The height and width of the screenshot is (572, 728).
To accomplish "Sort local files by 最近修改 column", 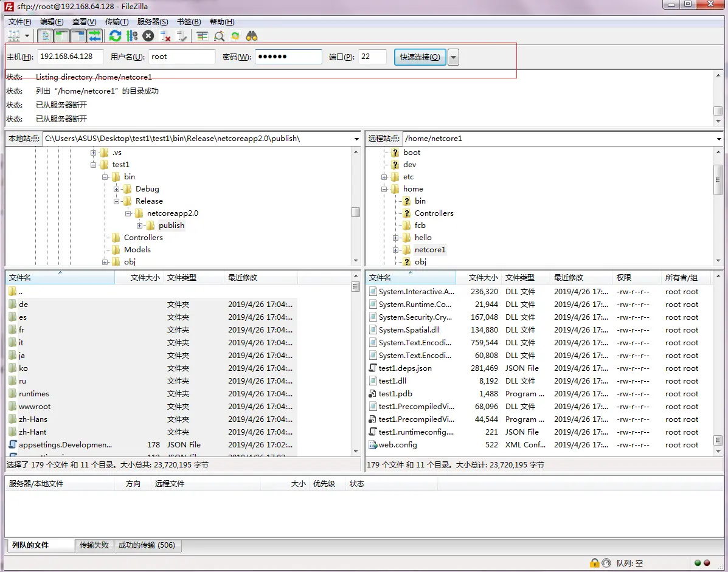I will tap(260, 277).
